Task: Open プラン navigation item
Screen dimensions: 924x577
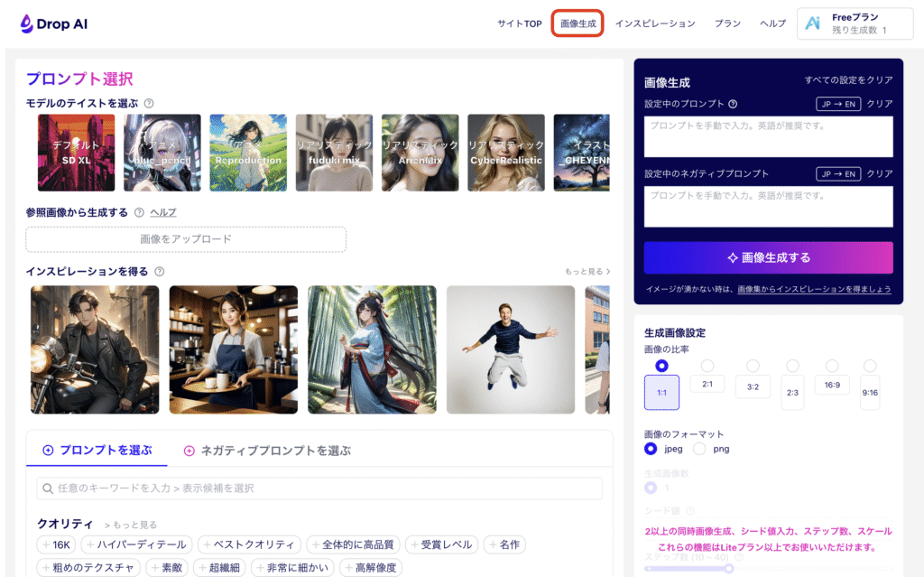Action: pyautogui.click(x=728, y=23)
